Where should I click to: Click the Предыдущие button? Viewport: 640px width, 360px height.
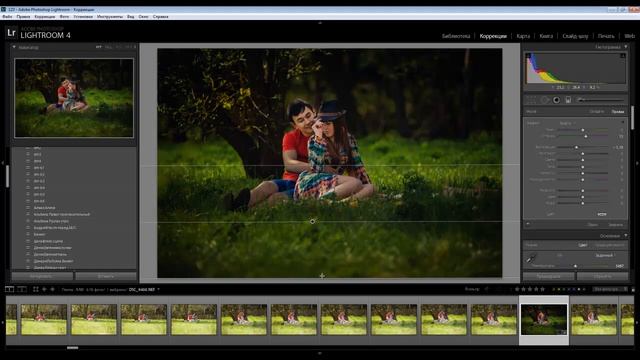549,276
